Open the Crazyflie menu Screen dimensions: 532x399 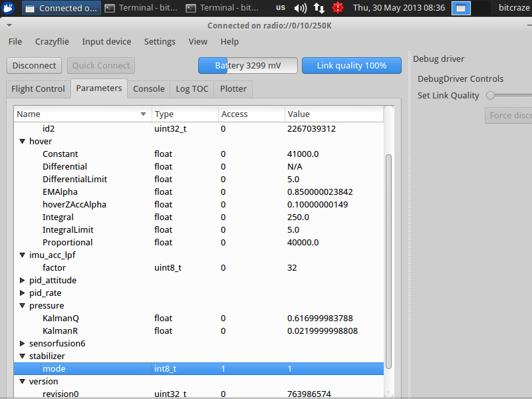click(x=52, y=41)
